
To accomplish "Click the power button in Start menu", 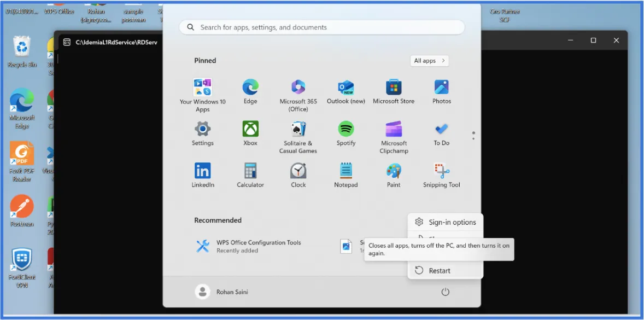I will tap(445, 292).
